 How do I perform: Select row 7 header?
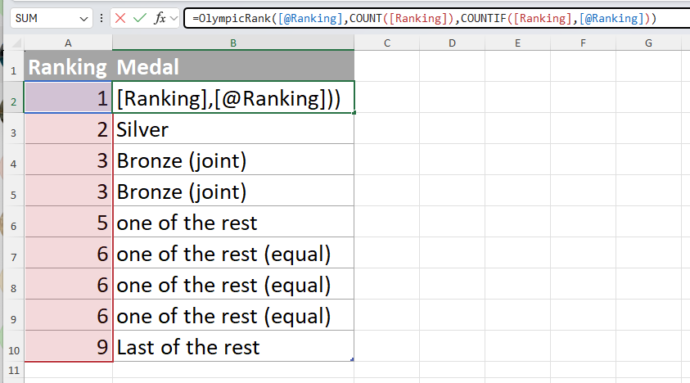pos(14,253)
